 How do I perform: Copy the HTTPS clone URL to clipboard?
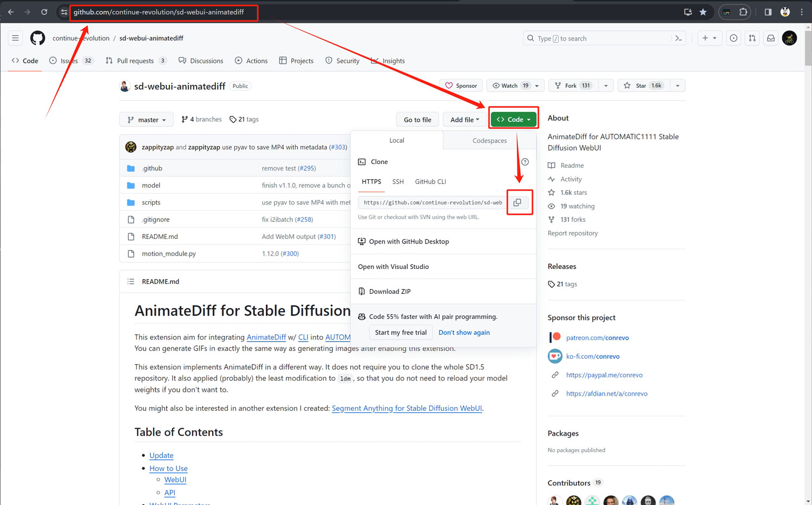[518, 202]
